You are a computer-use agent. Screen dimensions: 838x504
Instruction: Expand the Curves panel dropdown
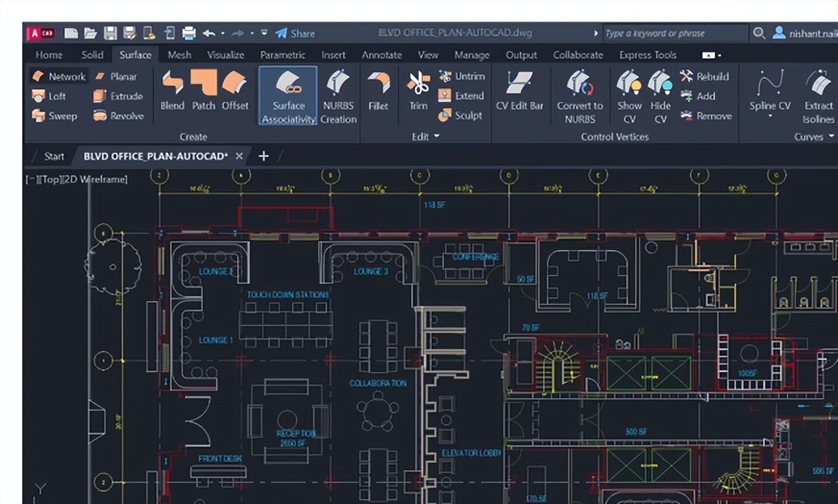pos(831,137)
